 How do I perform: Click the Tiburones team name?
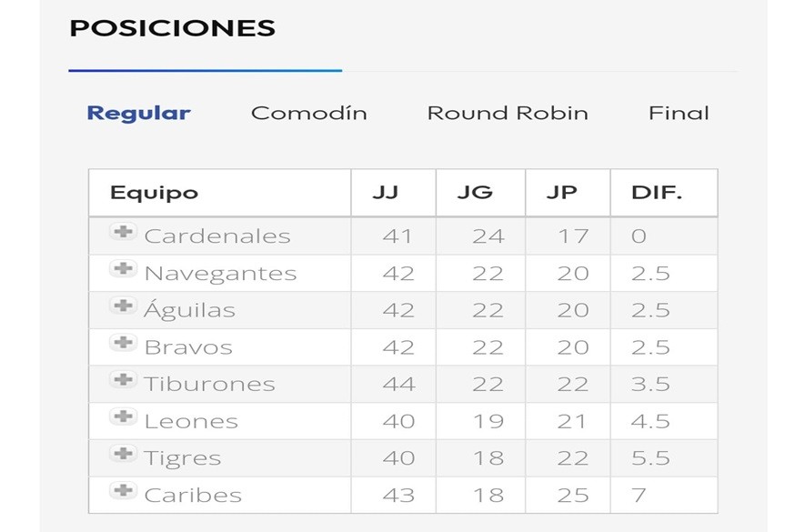click(209, 384)
